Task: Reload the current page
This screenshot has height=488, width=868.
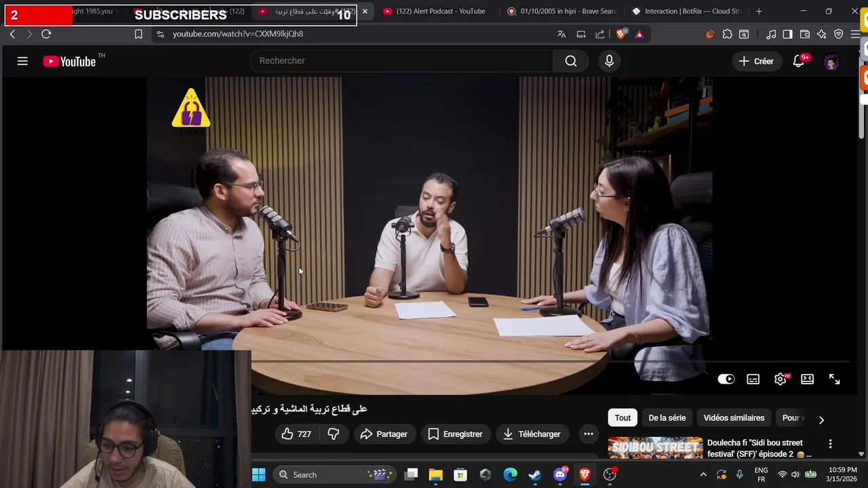Action: pos(46,34)
